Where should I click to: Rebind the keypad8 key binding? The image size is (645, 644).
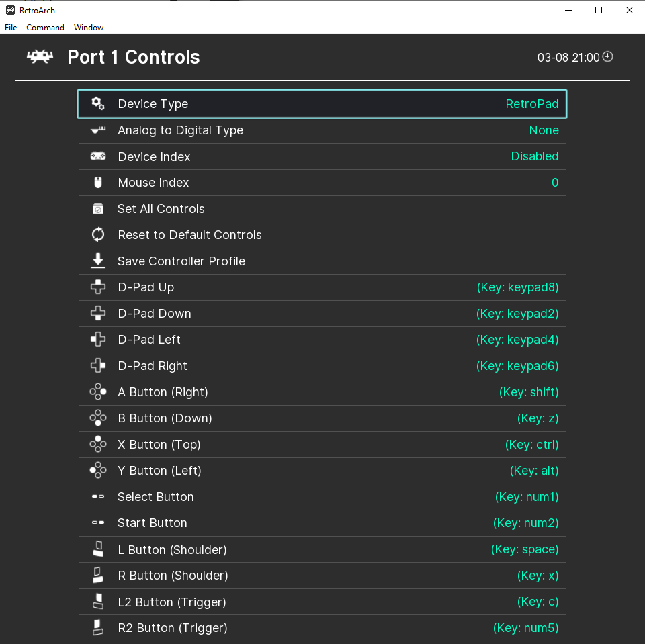tap(517, 287)
